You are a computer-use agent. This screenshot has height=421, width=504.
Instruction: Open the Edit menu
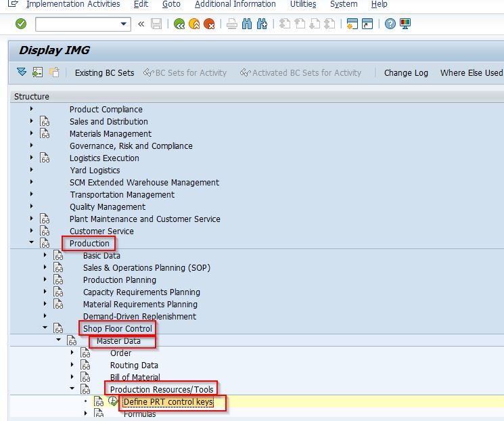coord(141,4)
